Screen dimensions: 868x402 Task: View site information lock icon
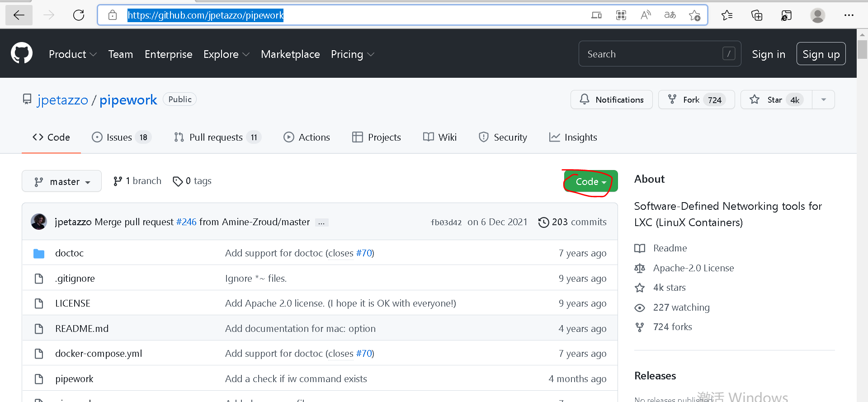pos(113,15)
